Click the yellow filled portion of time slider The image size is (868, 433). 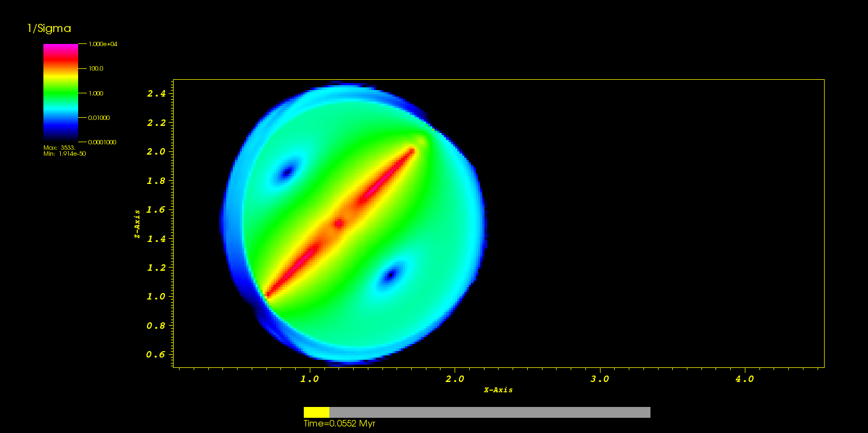click(316, 412)
